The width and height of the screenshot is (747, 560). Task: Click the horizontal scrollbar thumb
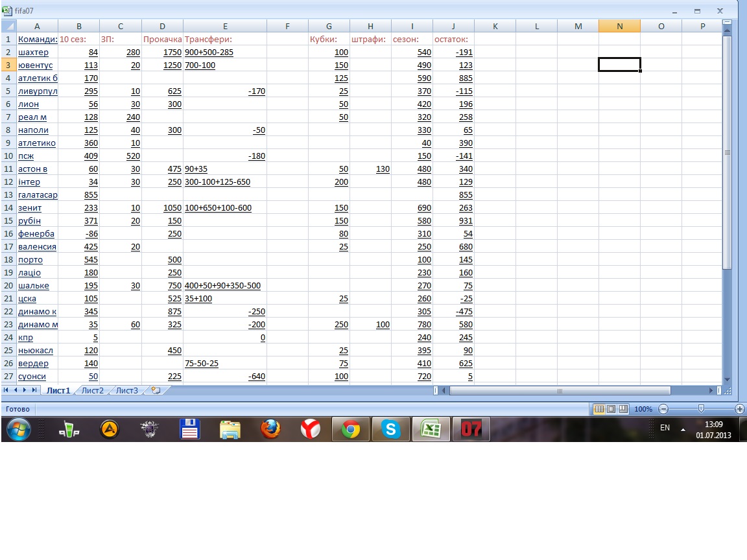click(560, 390)
